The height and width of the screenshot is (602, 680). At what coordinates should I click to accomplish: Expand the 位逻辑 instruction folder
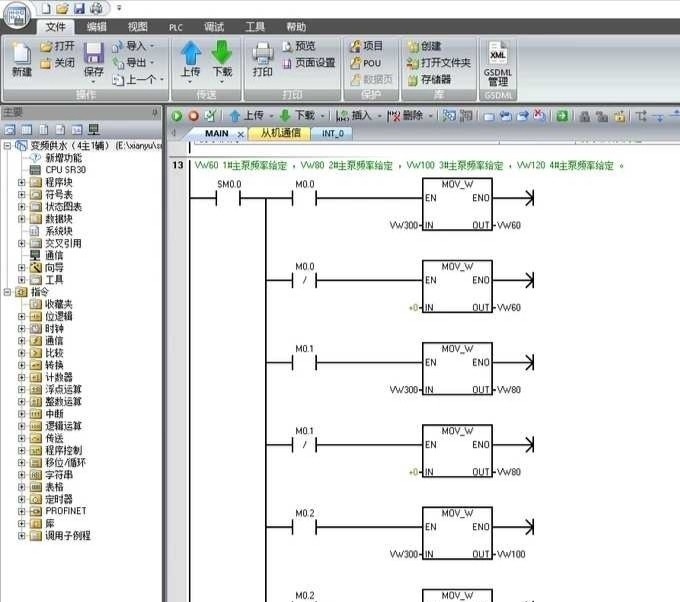click(21, 316)
